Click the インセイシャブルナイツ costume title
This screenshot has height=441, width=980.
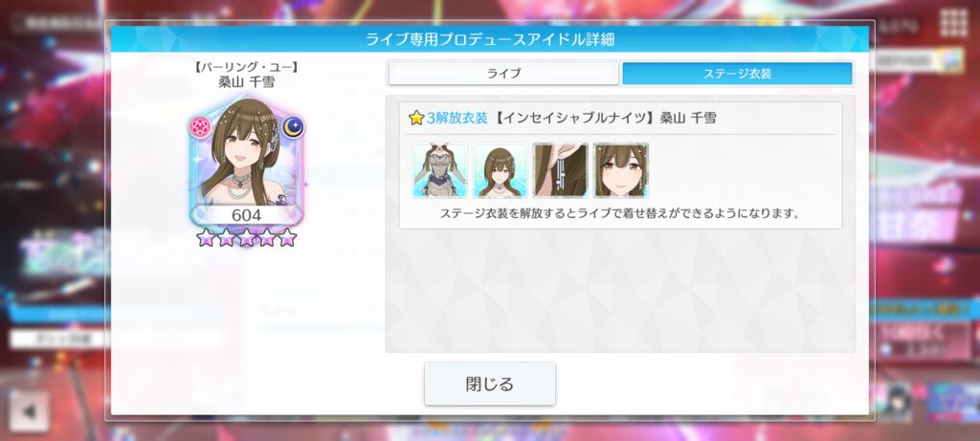click(x=574, y=118)
